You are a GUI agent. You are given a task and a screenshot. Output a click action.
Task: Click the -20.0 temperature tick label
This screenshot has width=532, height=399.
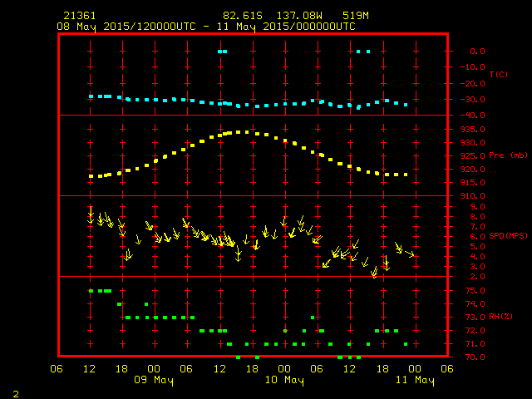click(473, 84)
